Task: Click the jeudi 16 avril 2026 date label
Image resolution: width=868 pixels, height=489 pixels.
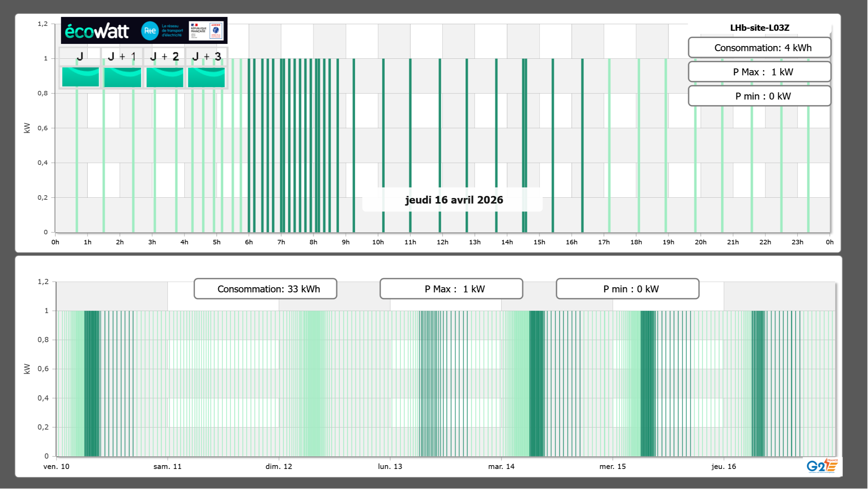Action: coord(454,200)
